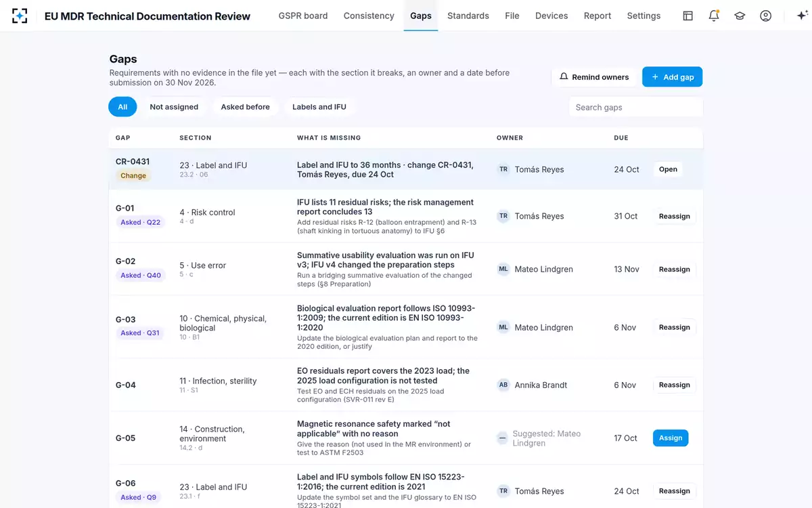Click WHAT IS MISSING column header
Screen dimensions: 812x508
click(x=329, y=137)
